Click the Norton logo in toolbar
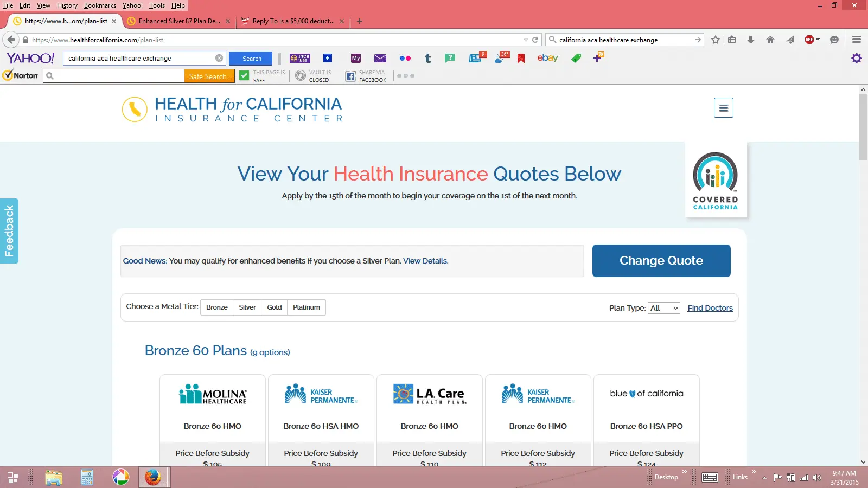 click(21, 75)
